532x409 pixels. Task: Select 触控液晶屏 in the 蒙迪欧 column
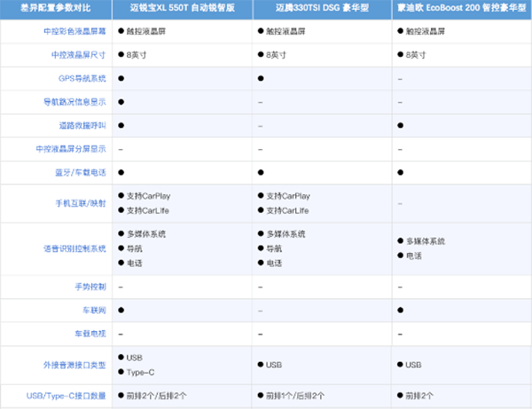pyautogui.click(x=425, y=32)
